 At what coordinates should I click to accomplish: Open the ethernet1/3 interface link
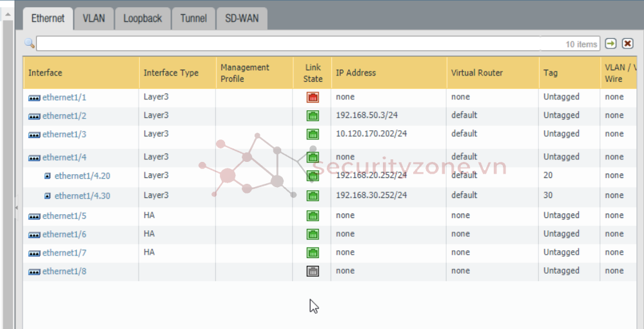[64, 134]
